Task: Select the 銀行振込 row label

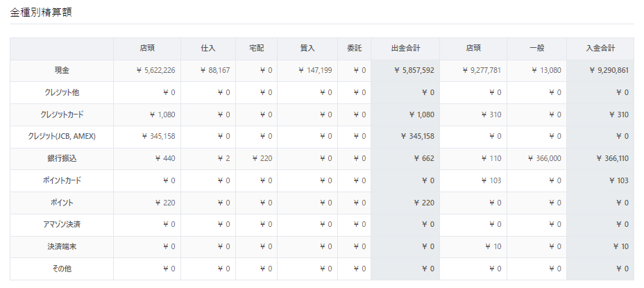Action: [62, 159]
